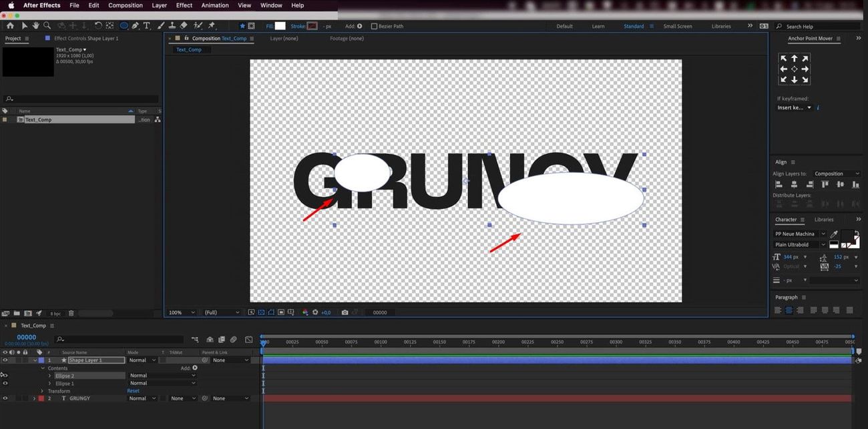Enable the Bezier Path checkbox
Image resolution: width=868 pixels, height=429 pixels.
[374, 27]
